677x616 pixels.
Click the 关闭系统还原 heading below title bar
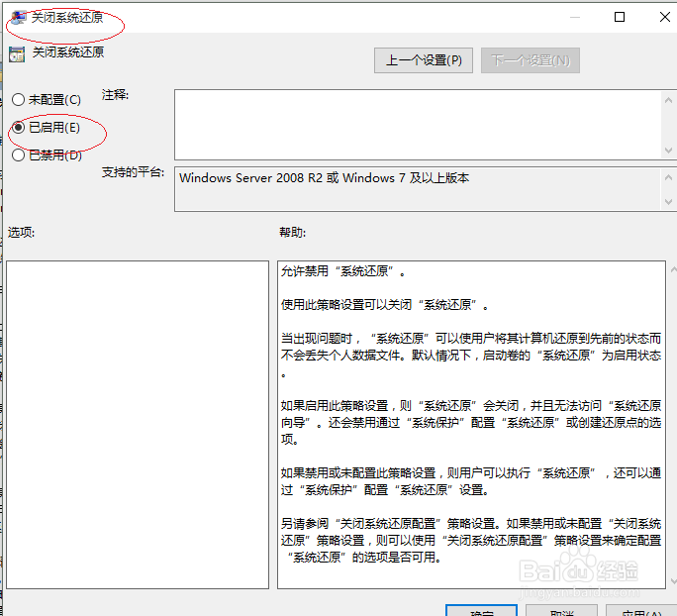[68, 52]
